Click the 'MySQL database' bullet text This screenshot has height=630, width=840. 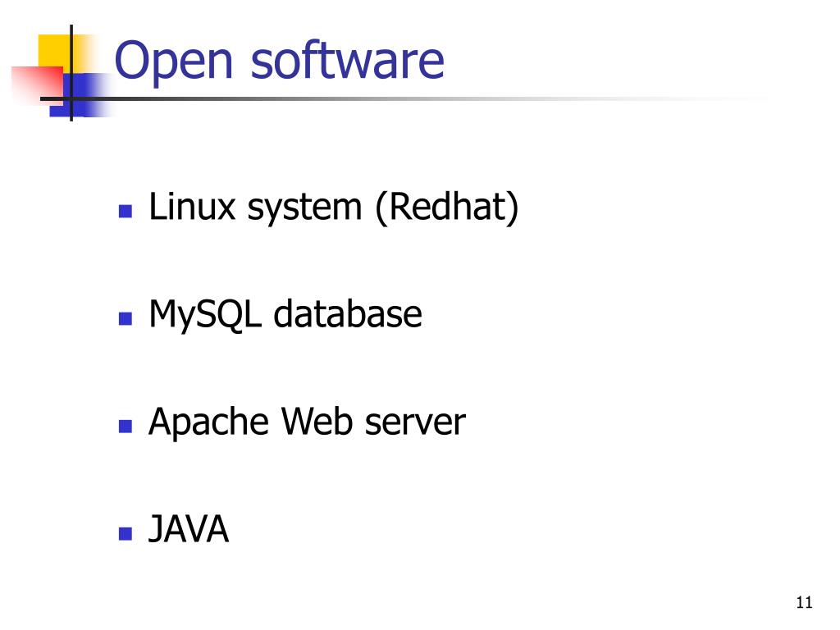[285, 315]
